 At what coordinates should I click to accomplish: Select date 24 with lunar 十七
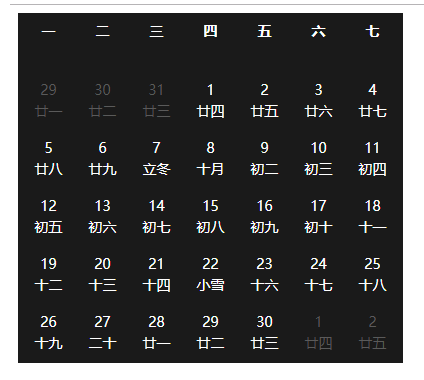318,275
